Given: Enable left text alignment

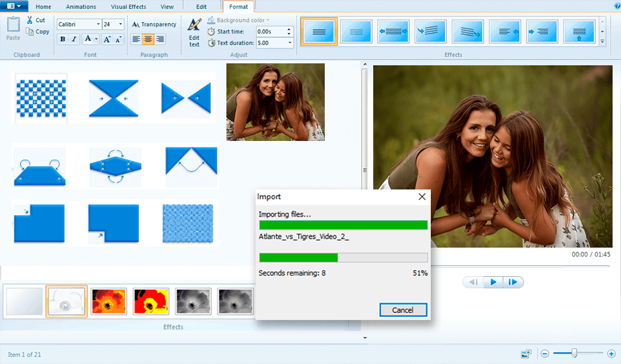Looking at the screenshot, I should pyautogui.click(x=136, y=39).
